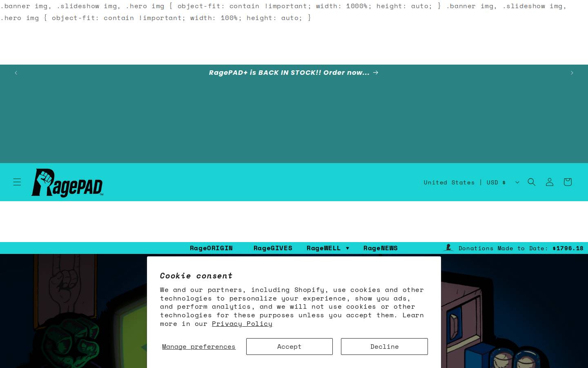Open the RagePAD+ BACK IN STOCK announcement

click(x=294, y=72)
